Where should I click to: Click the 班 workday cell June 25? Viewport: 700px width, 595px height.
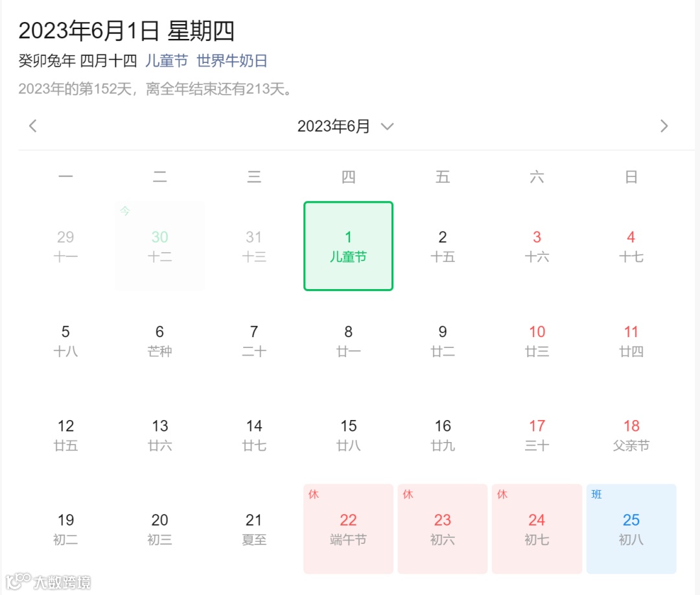tap(631, 528)
